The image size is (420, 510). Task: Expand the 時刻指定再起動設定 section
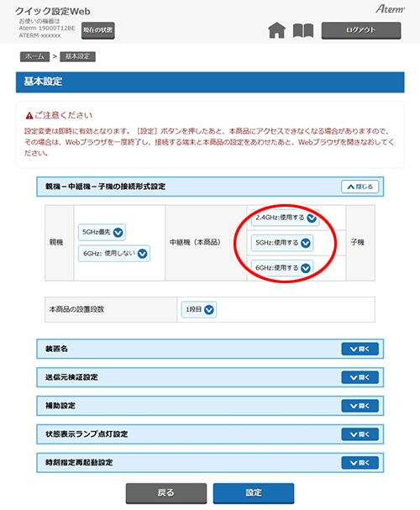point(360,462)
